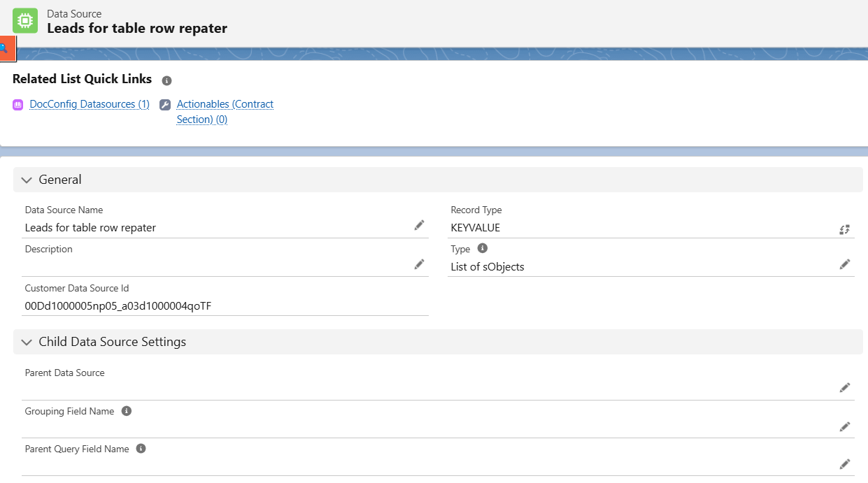
Task: Click the Customer Data Source Id value
Action: (118, 305)
